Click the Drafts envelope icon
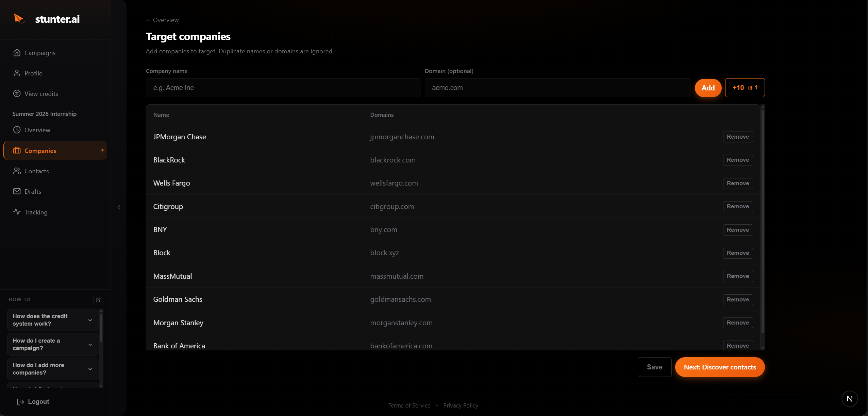 coord(17,191)
